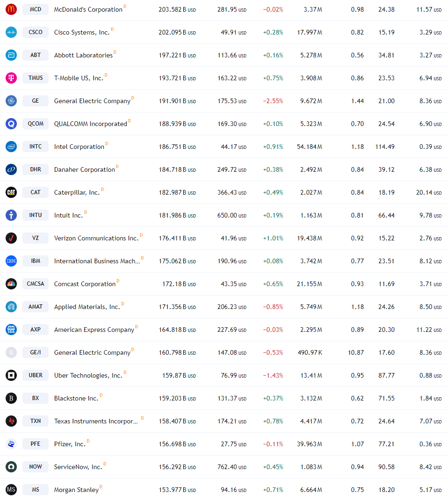Click the Intuit logo icon

pyautogui.click(x=11, y=215)
